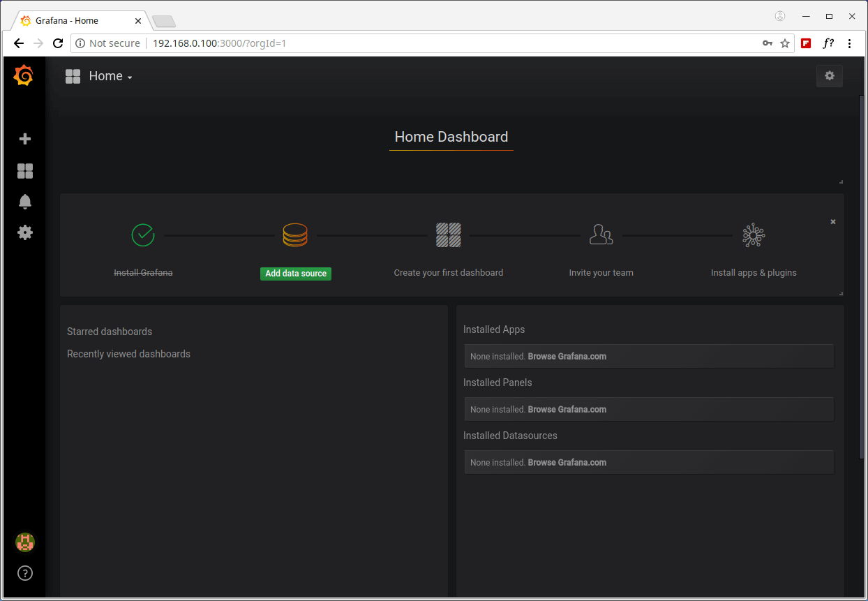Click the orange data source database icon

[x=294, y=235]
